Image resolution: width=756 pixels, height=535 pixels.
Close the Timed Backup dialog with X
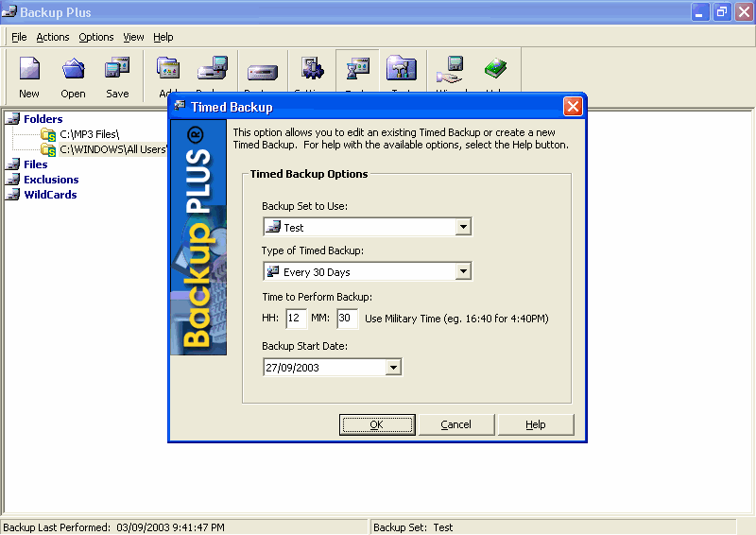coord(573,106)
